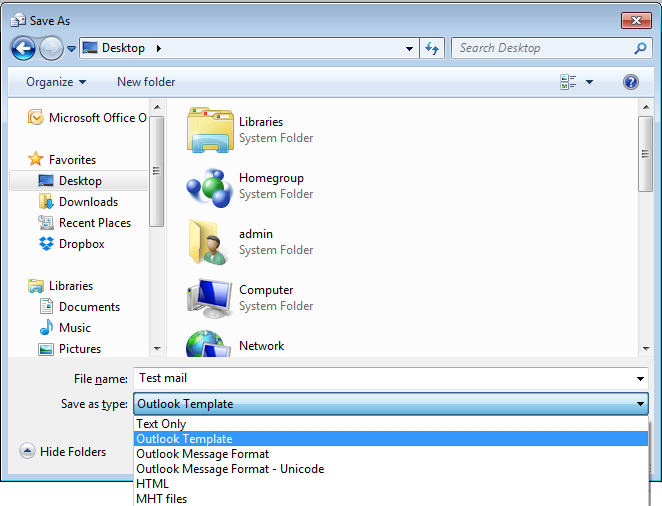Screen dimensions: 662x506
Task: Click the Pictures library icon
Action: tap(46, 349)
